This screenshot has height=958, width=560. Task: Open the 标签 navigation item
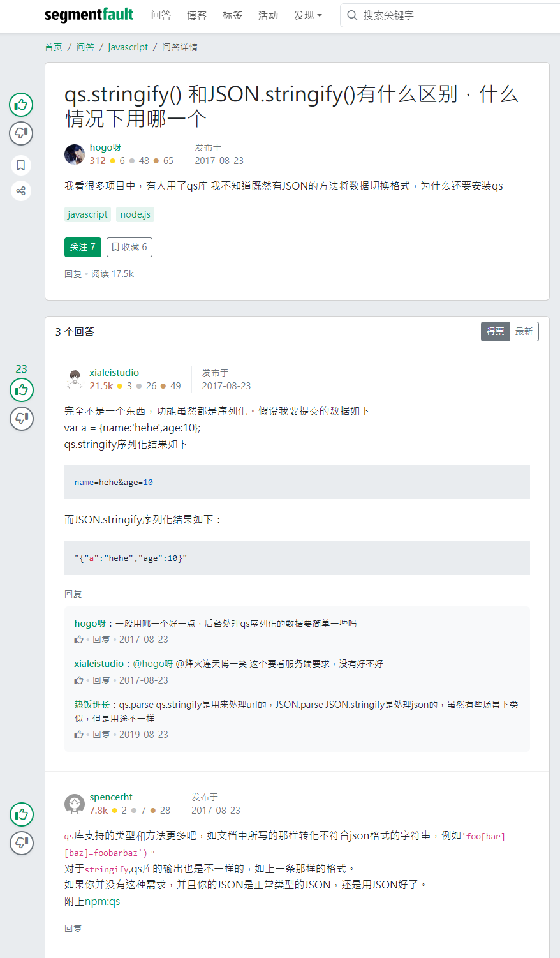233,15
